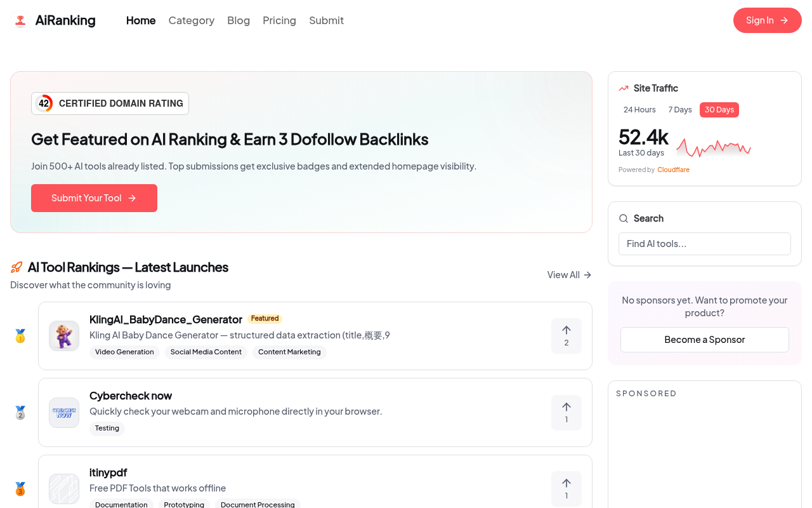
Task: Select the Content Marketing tag
Action: coord(289,352)
